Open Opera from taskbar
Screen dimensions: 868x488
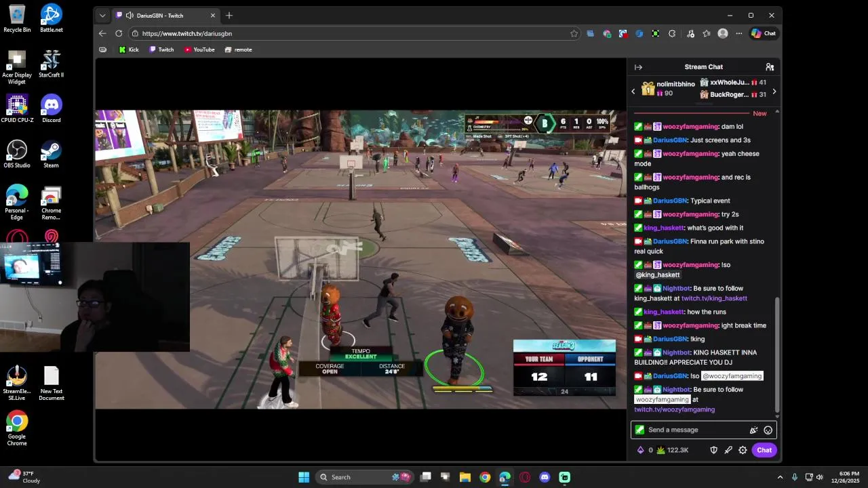[x=525, y=477]
